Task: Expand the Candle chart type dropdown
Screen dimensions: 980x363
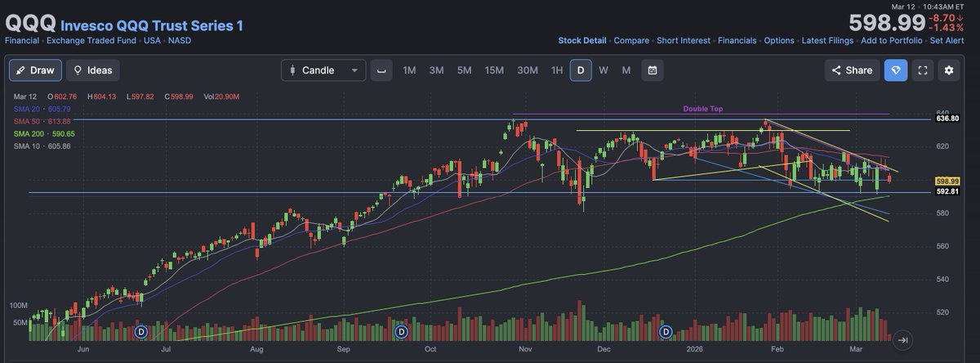Action: pyautogui.click(x=323, y=70)
